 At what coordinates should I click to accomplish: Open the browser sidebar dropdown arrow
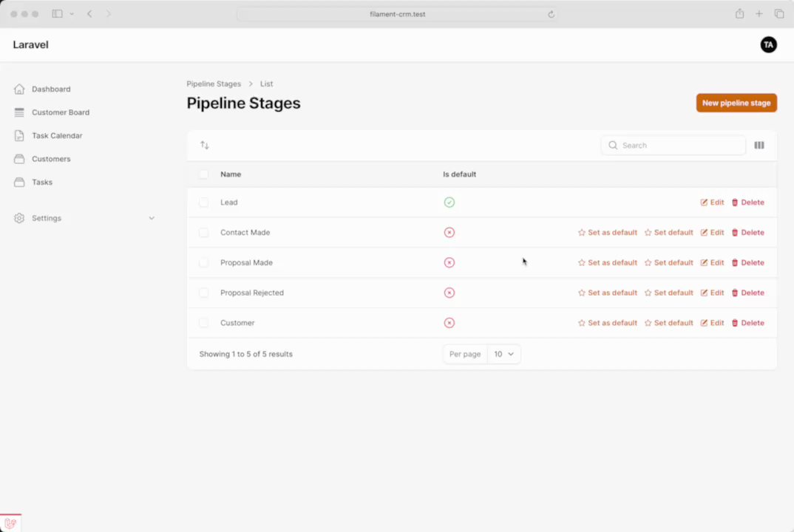click(x=72, y=14)
